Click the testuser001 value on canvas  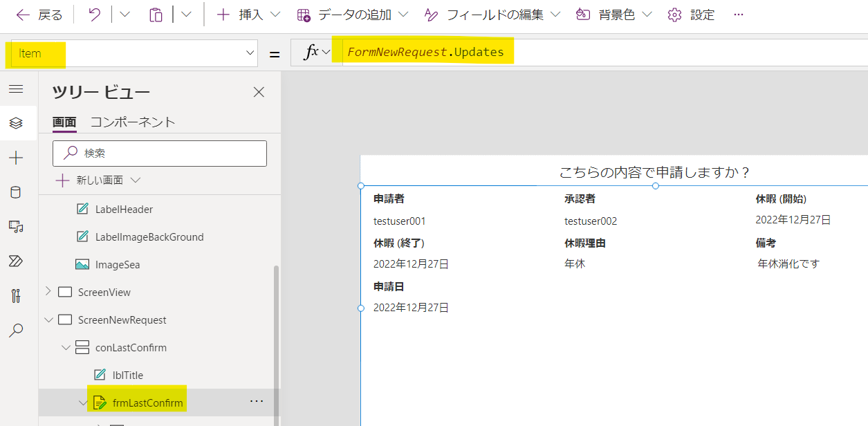tap(400, 221)
